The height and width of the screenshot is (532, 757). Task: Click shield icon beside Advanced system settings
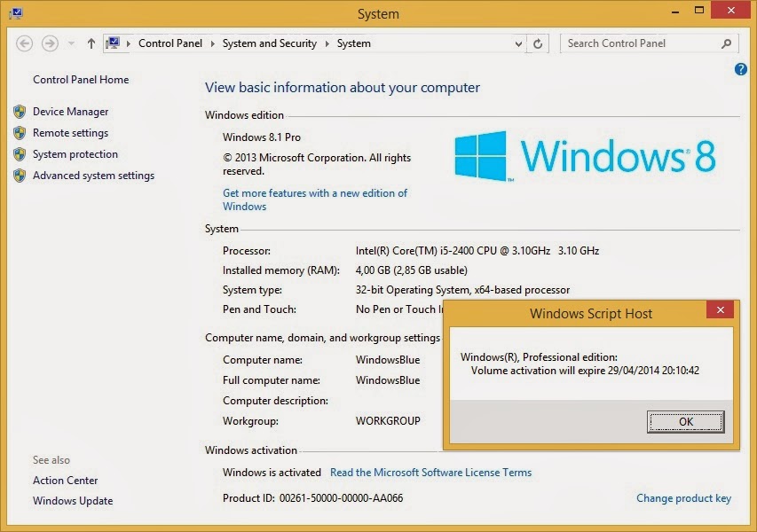(20, 175)
